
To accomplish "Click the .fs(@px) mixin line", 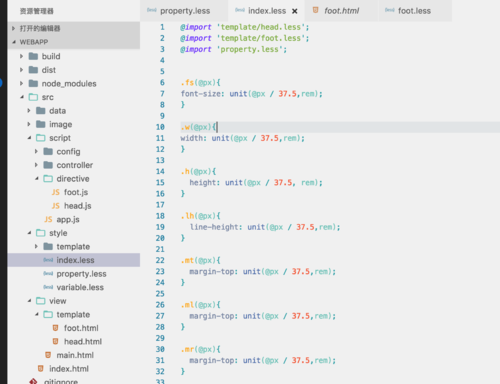I will coord(200,82).
